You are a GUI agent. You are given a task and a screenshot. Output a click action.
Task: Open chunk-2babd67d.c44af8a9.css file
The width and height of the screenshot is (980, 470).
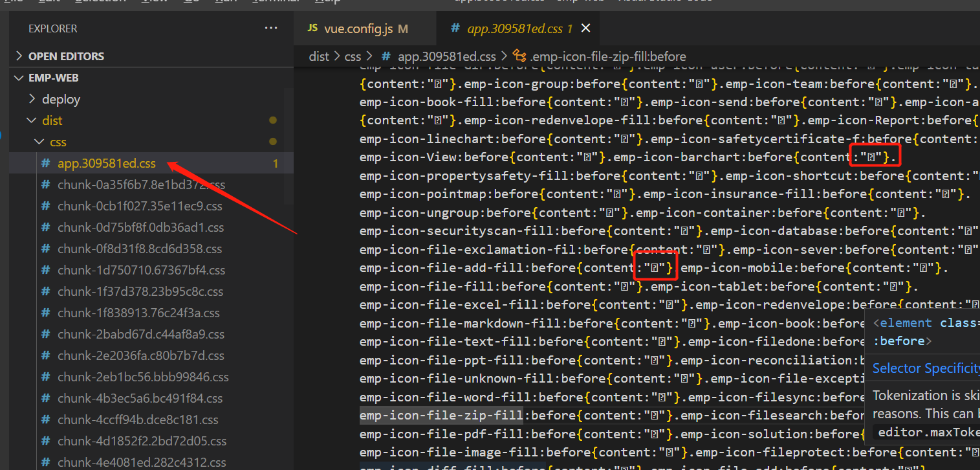141,334
